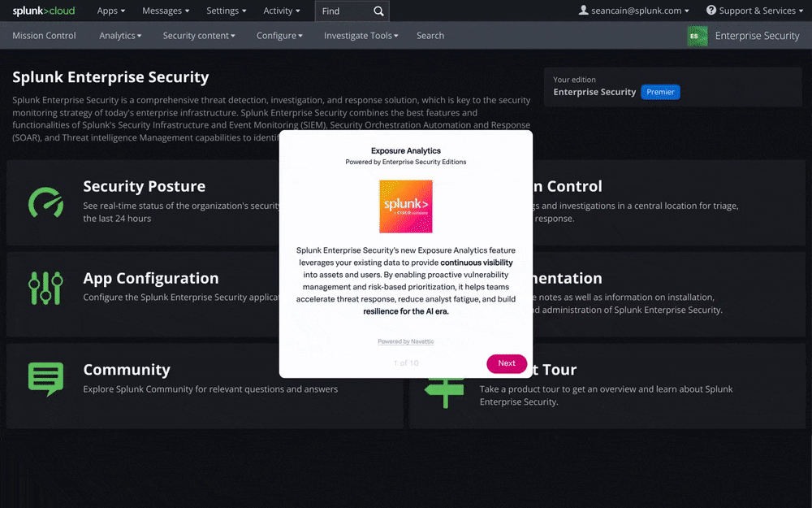Open the Settings dropdown menu
This screenshot has width=812, height=508.
227,11
